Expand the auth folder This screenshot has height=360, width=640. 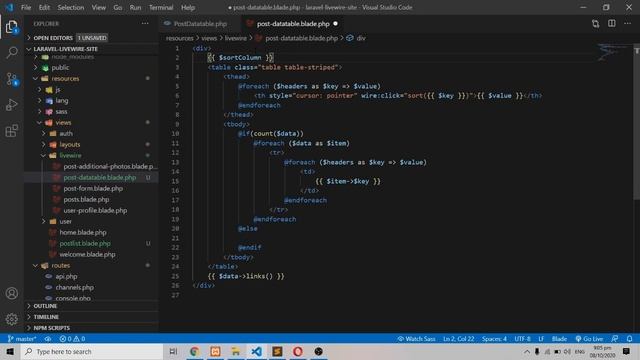[66, 133]
